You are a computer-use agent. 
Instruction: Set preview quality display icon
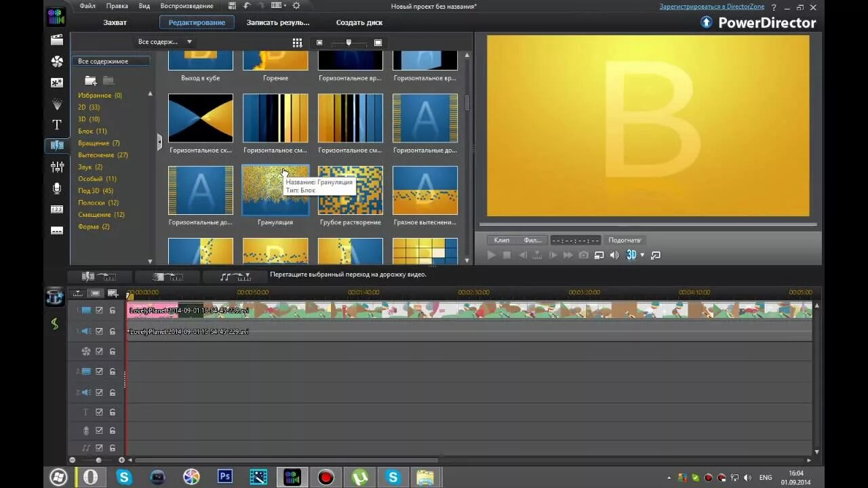(x=599, y=255)
